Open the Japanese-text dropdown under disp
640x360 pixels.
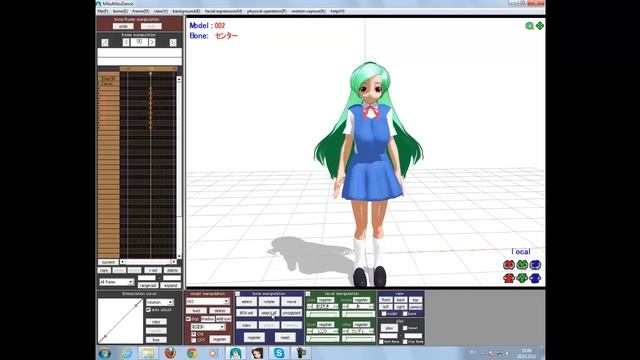(x=208, y=327)
